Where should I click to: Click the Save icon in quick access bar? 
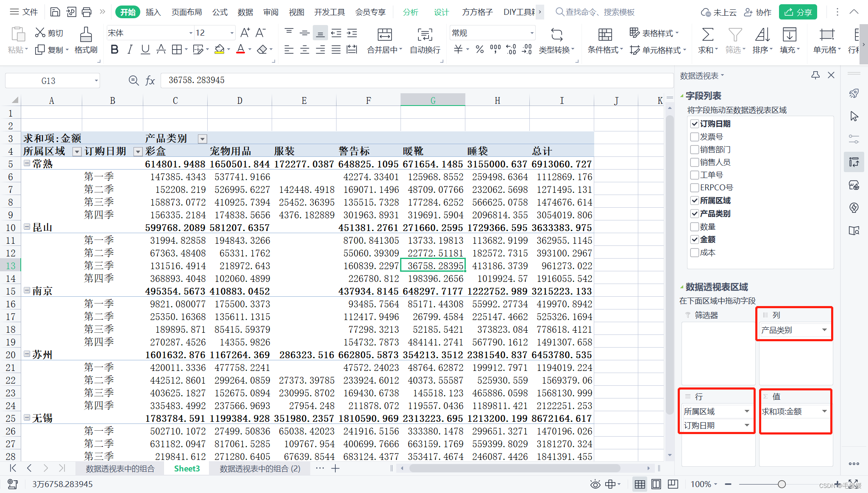pos(55,12)
